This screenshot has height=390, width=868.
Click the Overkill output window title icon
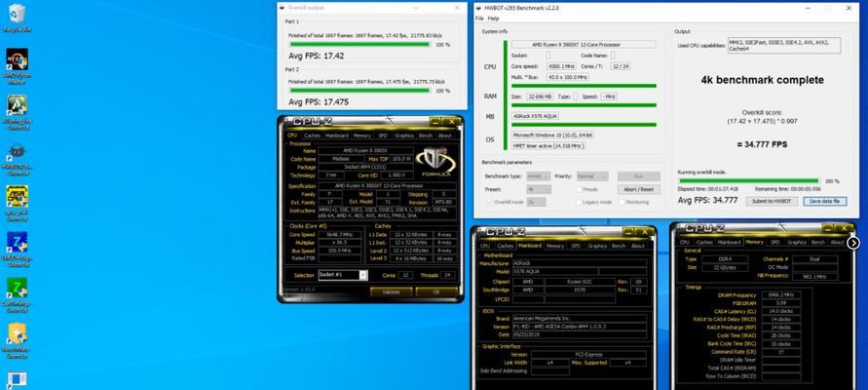point(283,8)
